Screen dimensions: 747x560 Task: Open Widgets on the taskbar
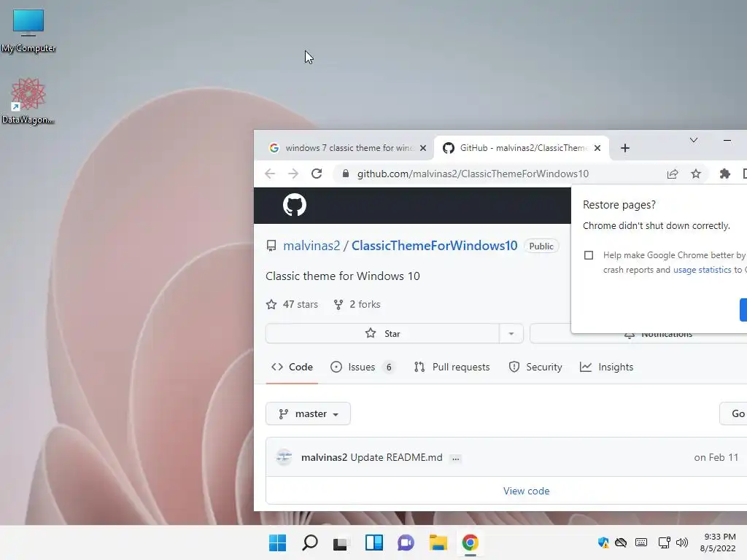[374, 542]
